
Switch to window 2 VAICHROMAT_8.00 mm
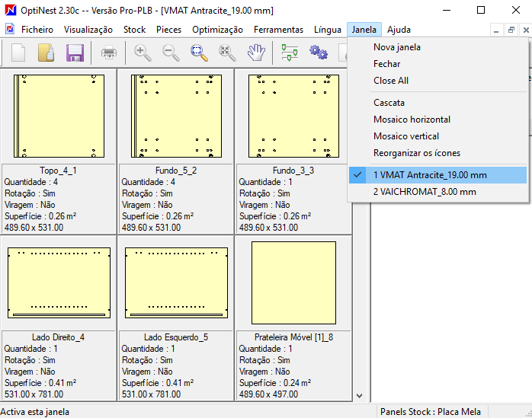(x=425, y=192)
